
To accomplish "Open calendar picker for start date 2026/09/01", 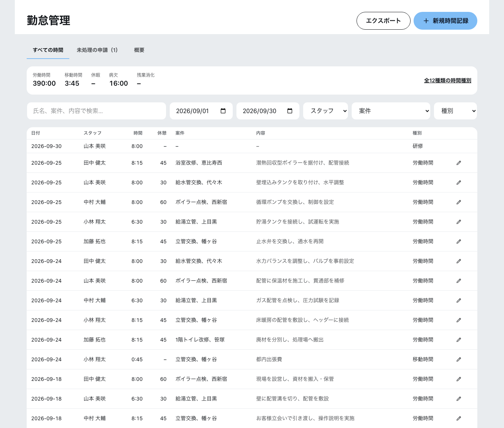I will click(x=223, y=111).
